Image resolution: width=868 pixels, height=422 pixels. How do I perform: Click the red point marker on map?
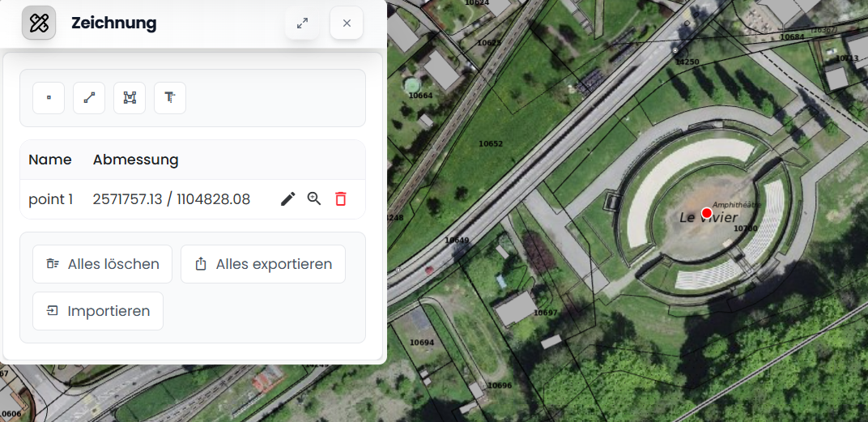point(706,213)
